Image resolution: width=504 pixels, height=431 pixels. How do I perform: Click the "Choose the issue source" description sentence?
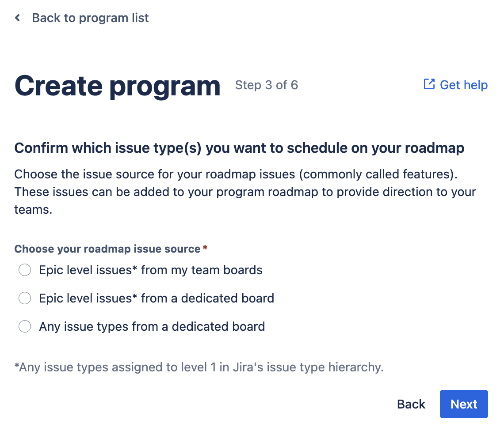pos(236,174)
